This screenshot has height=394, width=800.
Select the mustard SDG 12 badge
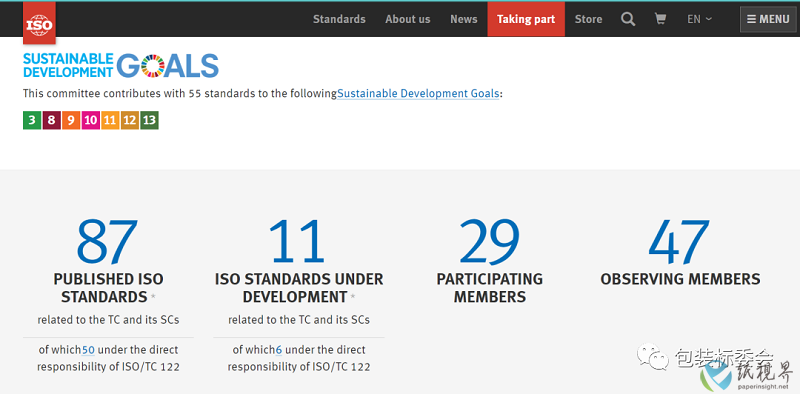point(130,120)
